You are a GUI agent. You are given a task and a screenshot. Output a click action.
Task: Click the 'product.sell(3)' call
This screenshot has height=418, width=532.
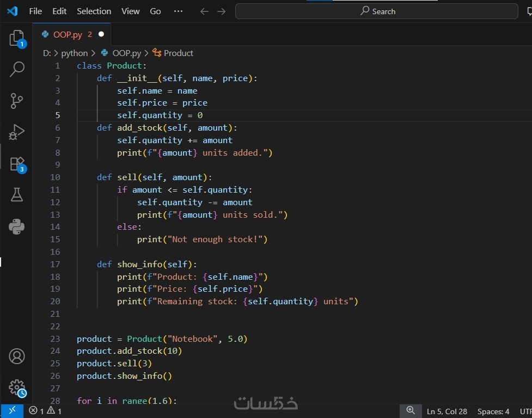pos(114,364)
